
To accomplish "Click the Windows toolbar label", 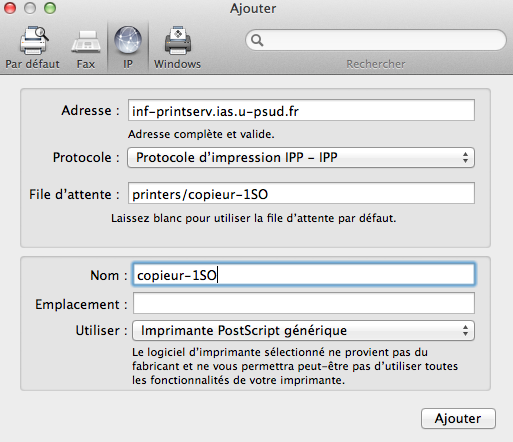I will pyautogui.click(x=177, y=64).
